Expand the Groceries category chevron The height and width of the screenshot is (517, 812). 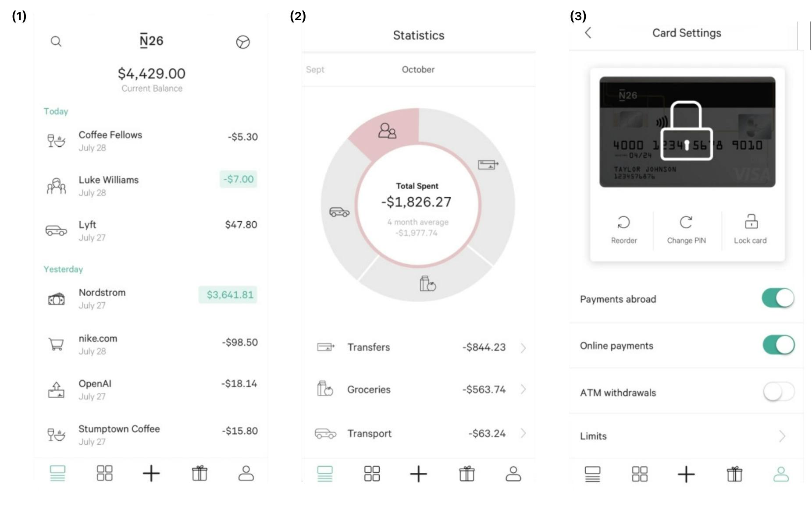[x=523, y=389]
